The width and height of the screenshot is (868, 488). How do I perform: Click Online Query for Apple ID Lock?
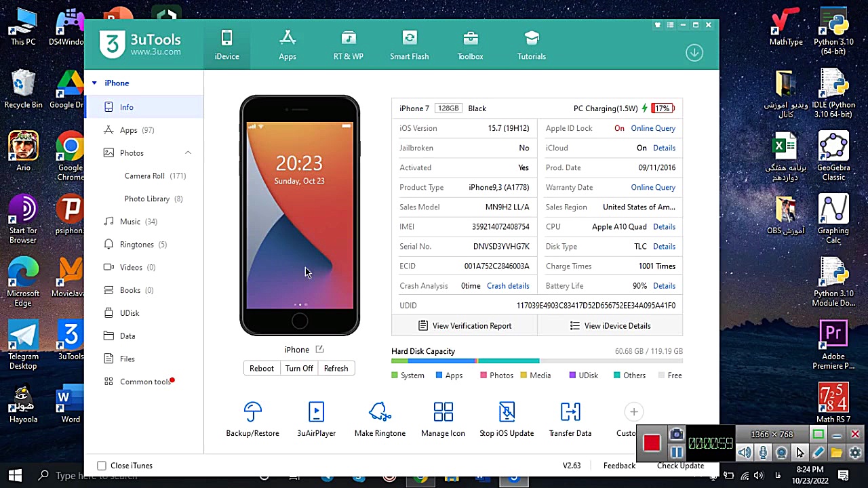[x=653, y=128]
